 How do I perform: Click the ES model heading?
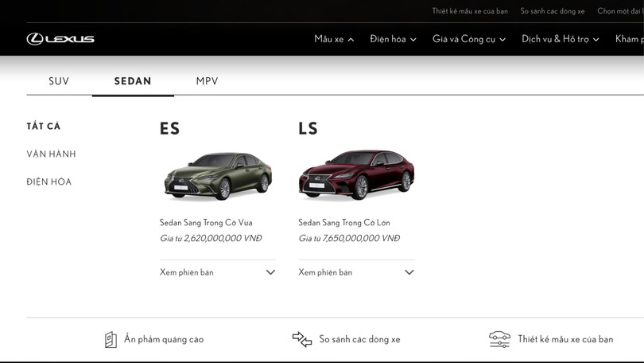click(169, 128)
